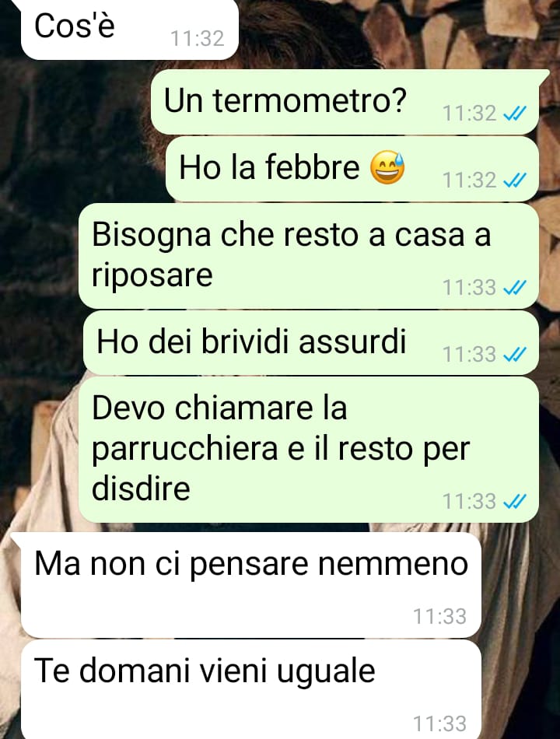Select the 'Ho dei brividi assurdi' message
This screenshot has height=739, width=560.
pos(311,342)
